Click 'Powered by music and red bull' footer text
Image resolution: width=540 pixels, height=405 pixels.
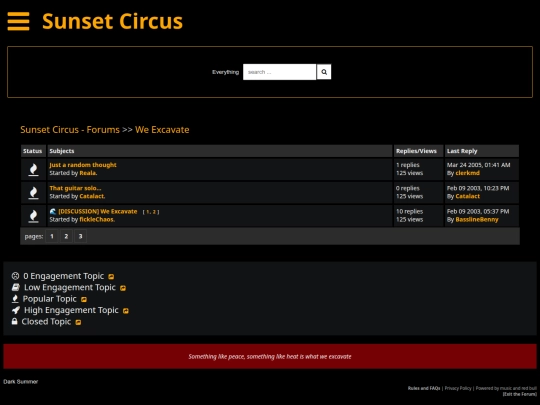[x=506, y=388]
